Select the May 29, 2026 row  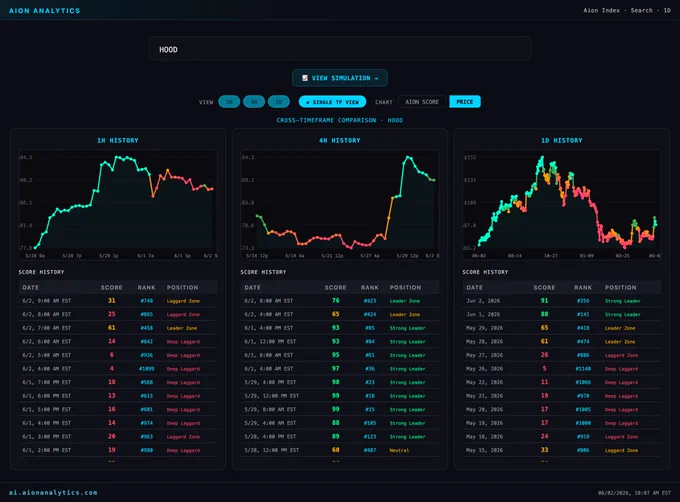(x=562, y=328)
